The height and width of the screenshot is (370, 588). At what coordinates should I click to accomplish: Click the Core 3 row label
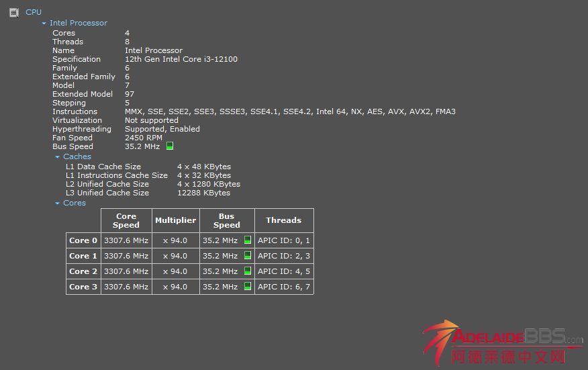coord(83,287)
